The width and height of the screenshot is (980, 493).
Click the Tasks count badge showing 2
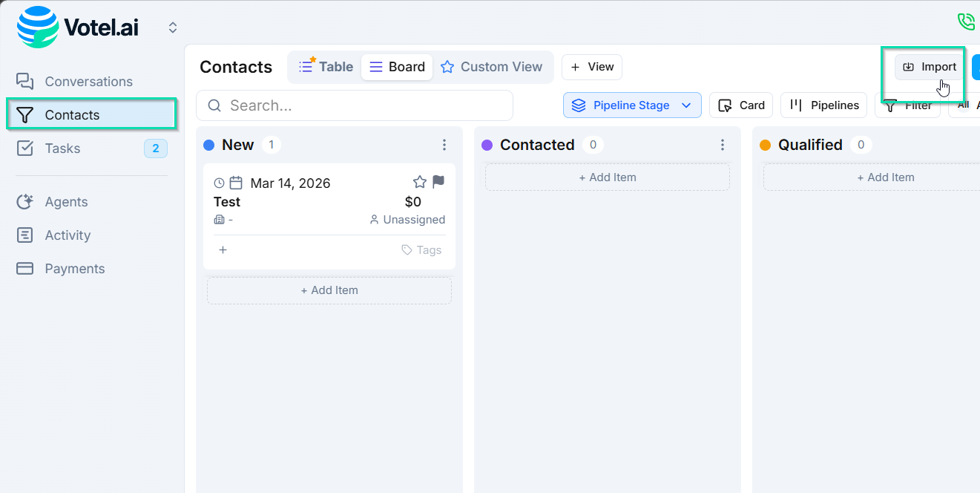point(156,148)
